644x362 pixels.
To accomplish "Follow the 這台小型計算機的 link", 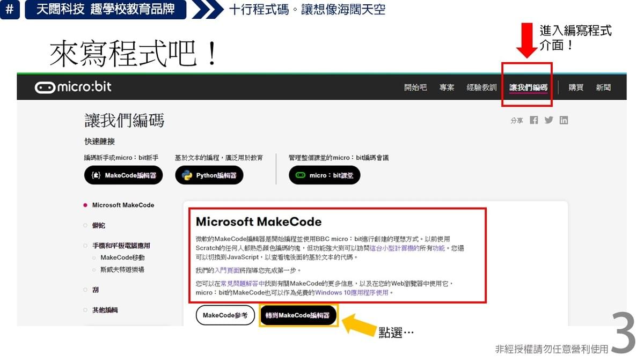I will (394, 248).
